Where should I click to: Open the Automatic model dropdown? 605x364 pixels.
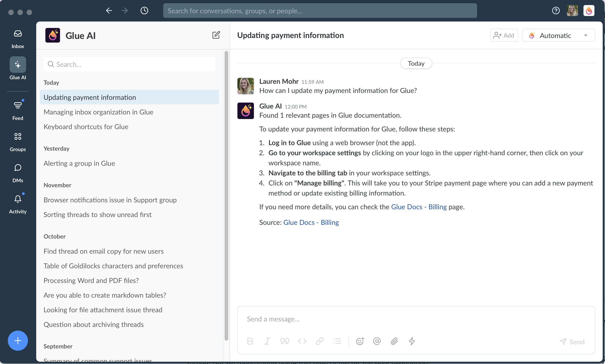click(x=555, y=35)
